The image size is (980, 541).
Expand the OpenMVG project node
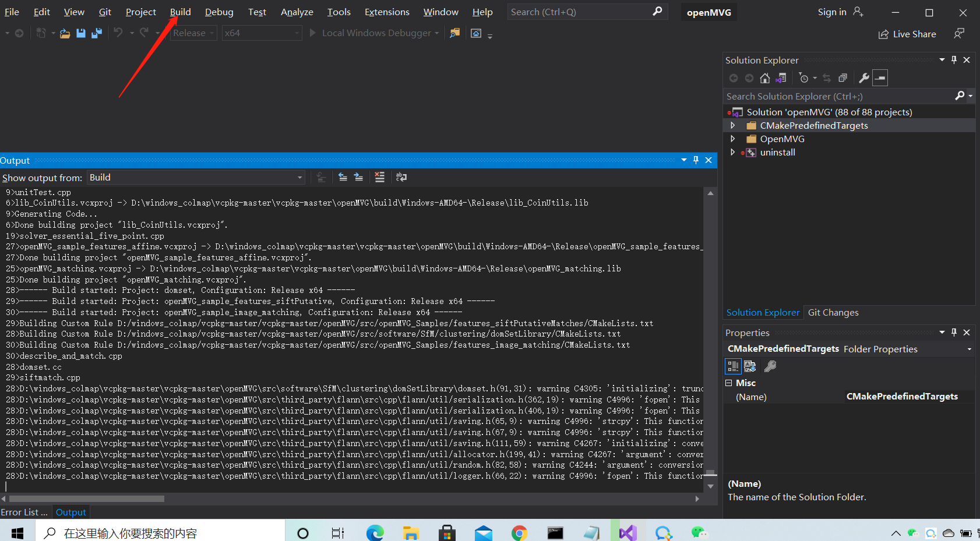point(732,139)
